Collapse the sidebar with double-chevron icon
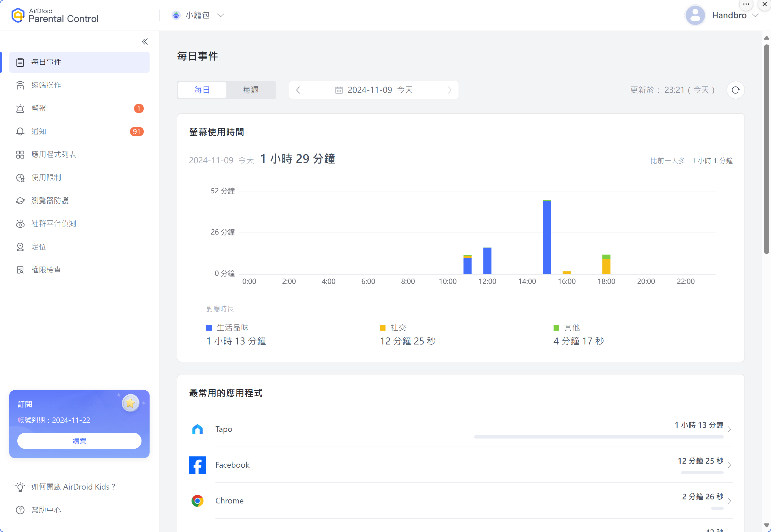771x532 pixels. 144,42
